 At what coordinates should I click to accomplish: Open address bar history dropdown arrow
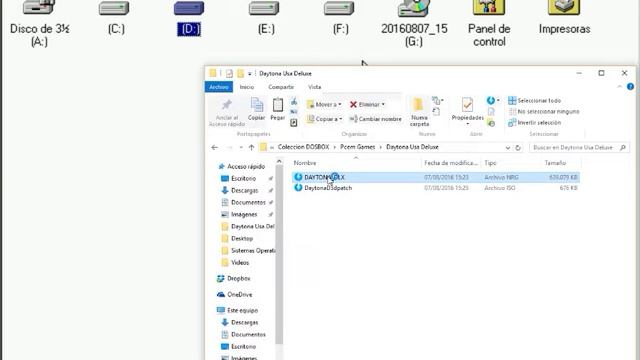pyautogui.click(x=507, y=148)
